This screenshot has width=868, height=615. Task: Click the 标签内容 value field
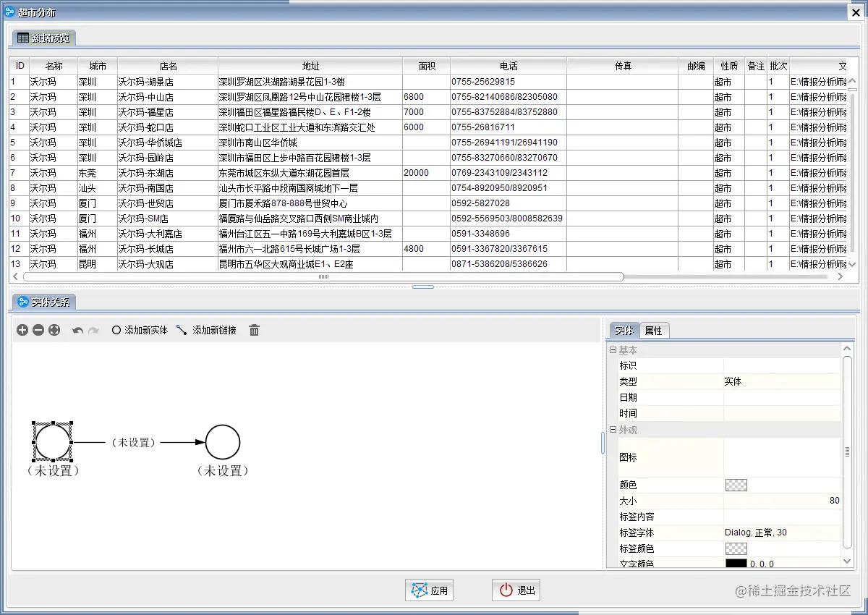(782, 517)
